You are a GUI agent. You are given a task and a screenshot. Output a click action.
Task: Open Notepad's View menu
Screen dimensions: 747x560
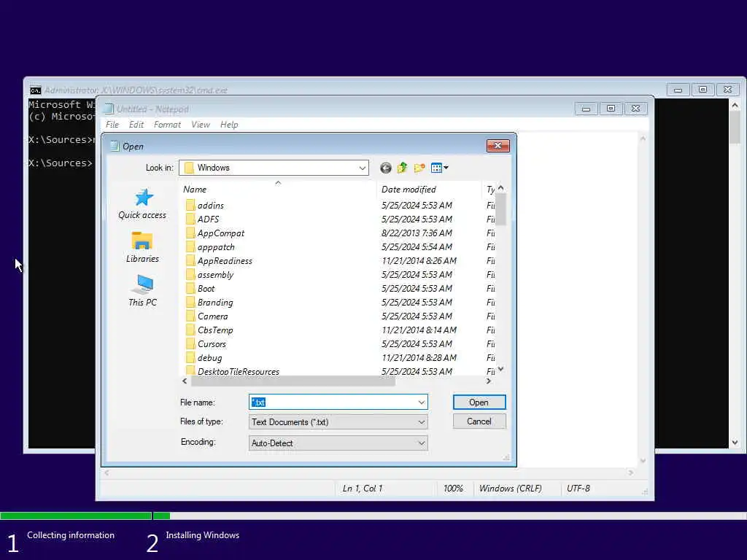pos(201,124)
